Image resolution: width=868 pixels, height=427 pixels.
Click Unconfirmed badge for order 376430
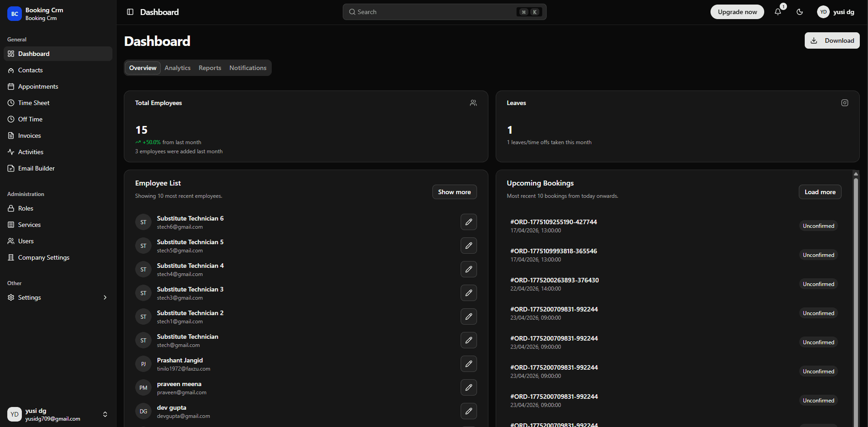click(x=818, y=284)
